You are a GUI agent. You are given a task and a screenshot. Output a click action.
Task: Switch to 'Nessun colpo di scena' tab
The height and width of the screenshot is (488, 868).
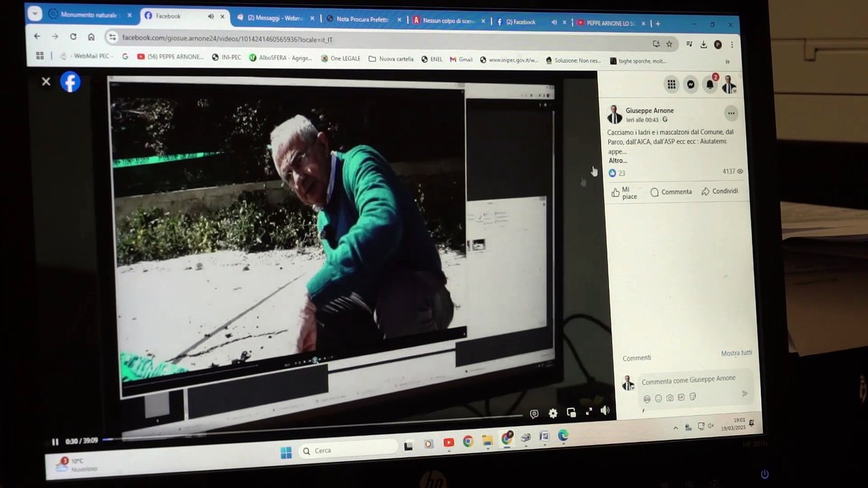[x=449, y=21]
